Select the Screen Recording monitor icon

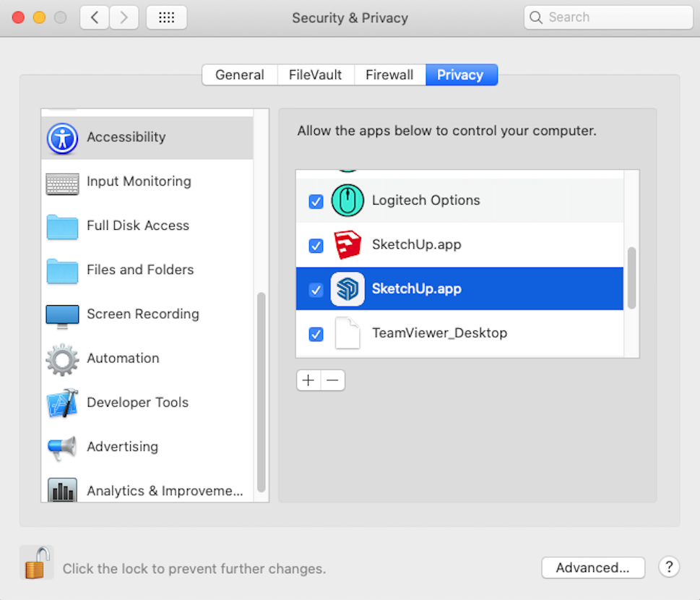(62, 314)
